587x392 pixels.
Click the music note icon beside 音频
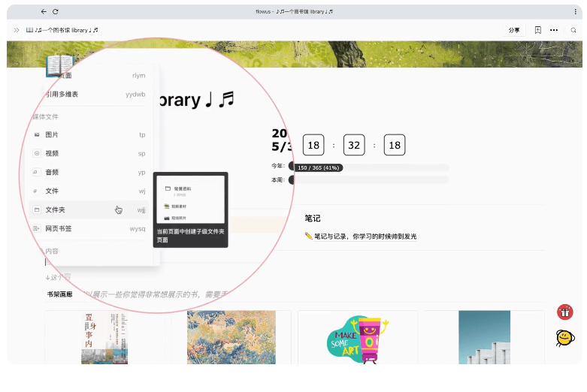pyautogui.click(x=35, y=172)
